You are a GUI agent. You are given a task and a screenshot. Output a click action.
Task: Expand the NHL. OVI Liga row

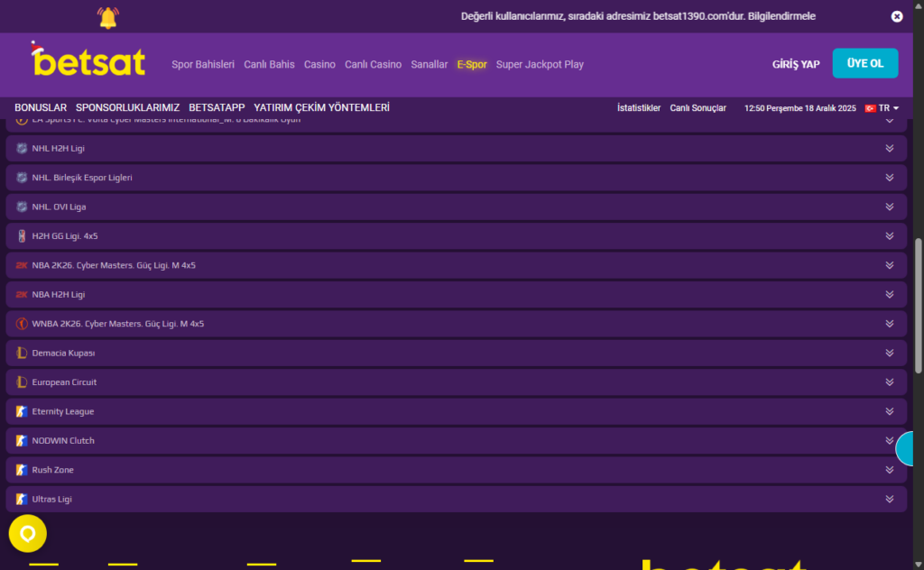coord(889,207)
